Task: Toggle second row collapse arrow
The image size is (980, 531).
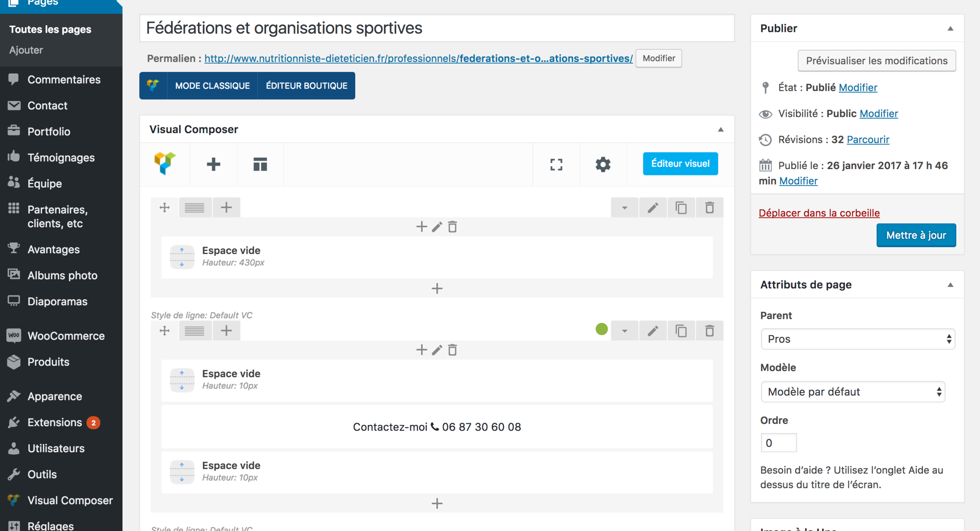Action: (624, 330)
